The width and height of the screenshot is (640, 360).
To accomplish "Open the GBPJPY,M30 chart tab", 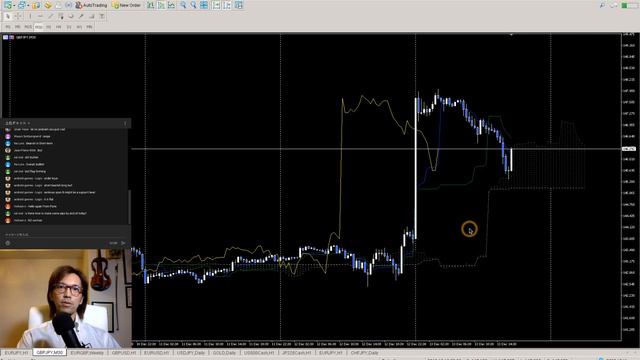I will coord(50,352).
